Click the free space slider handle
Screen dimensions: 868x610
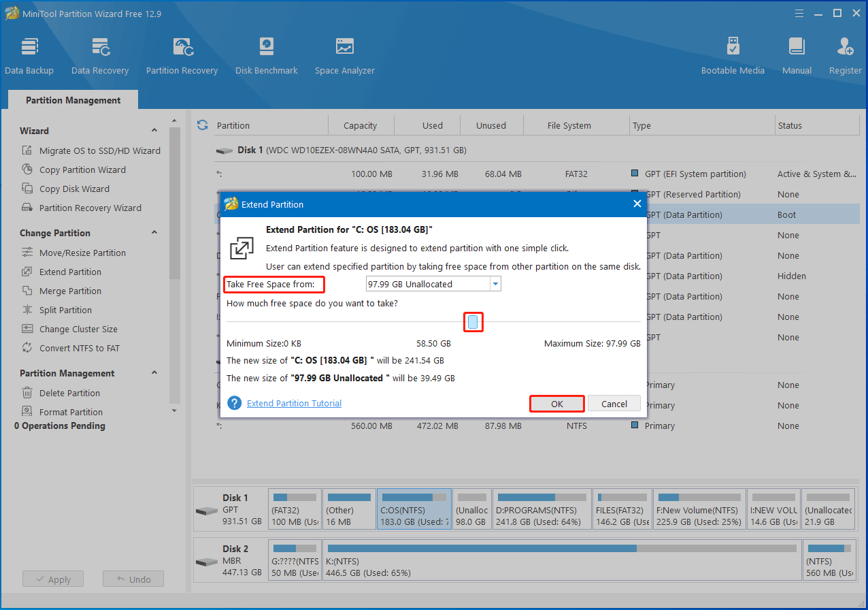point(473,321)
